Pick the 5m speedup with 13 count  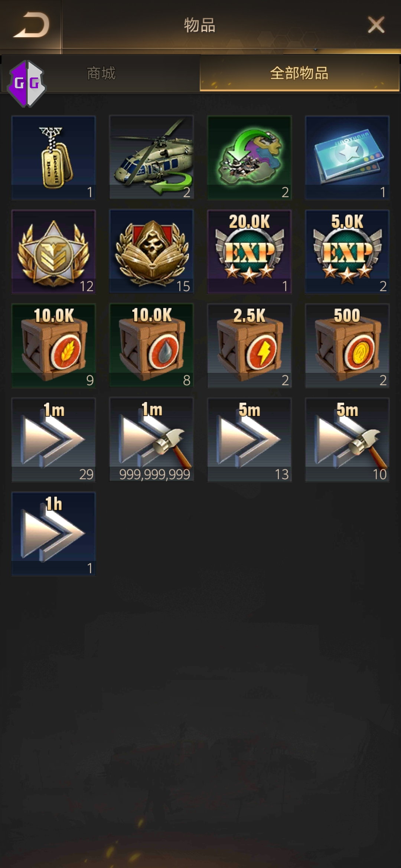[250, 440]
